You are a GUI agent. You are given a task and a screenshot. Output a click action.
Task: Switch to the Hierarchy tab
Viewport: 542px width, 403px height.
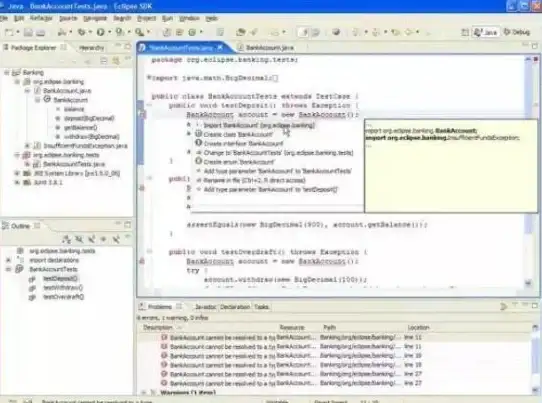(x=91, y=48)
